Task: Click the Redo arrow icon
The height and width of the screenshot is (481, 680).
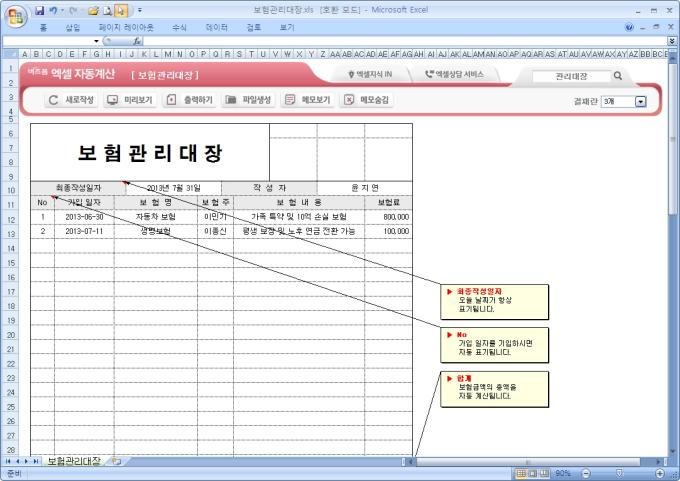Action: pyautogui.click(x=72, y=10)
